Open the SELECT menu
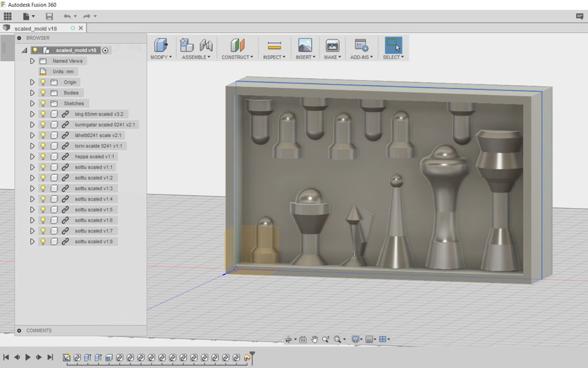588x368 pixels. coord(393,57)
